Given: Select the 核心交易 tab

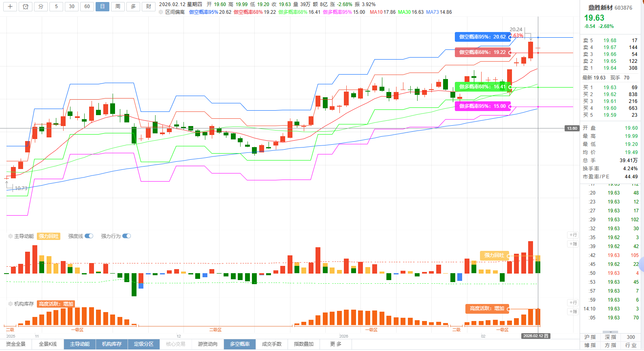Looking at the screenshot, I should [176, 344].
